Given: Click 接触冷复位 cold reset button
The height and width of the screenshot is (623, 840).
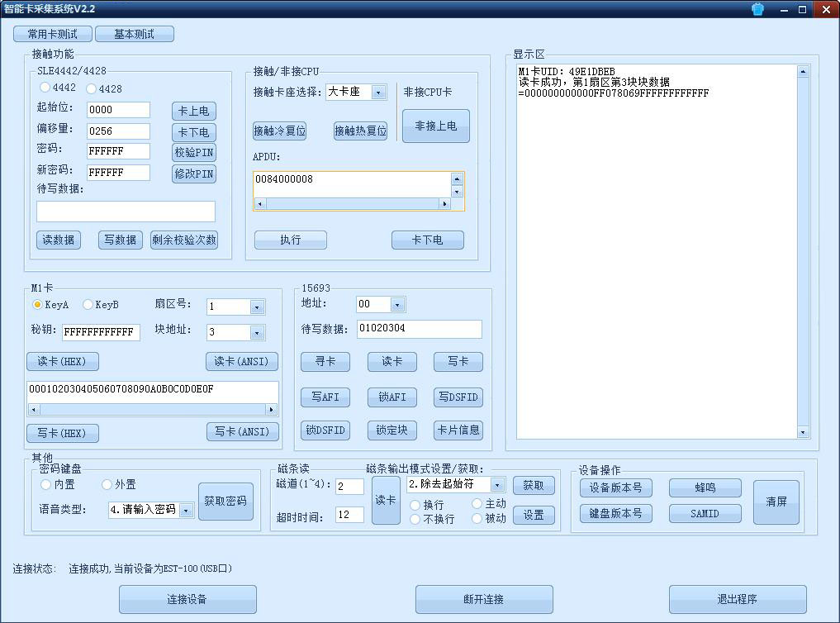Looking at the screenshot, I should point(279,131).
